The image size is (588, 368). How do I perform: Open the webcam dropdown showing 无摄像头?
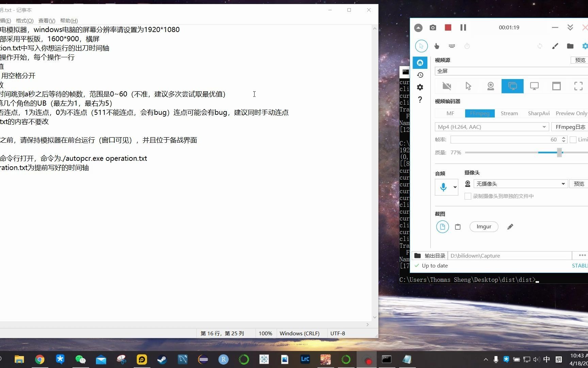click(x=521, y=184)
